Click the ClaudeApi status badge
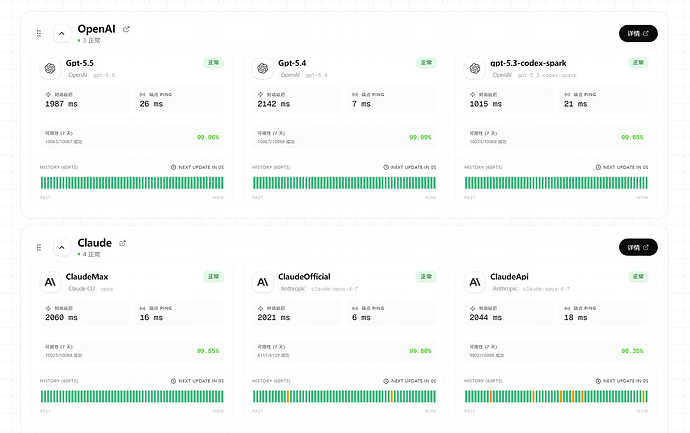The height and width of the screenshot is (433, 690). tap(638, 276)
